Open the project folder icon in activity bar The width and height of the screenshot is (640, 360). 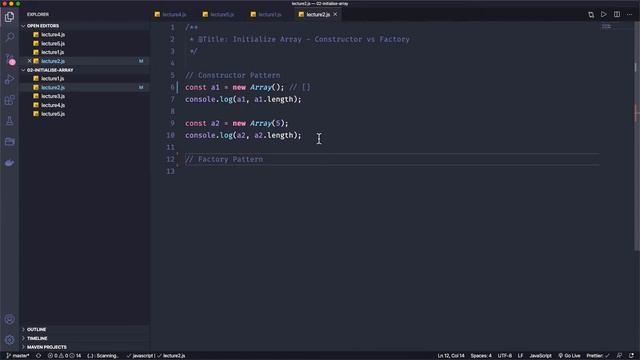[9, 142]
